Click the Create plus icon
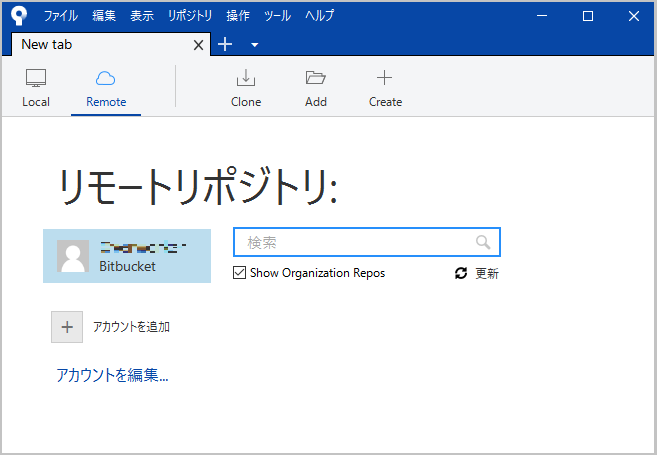This screenshot has width=657, height=455. [384, 78]
